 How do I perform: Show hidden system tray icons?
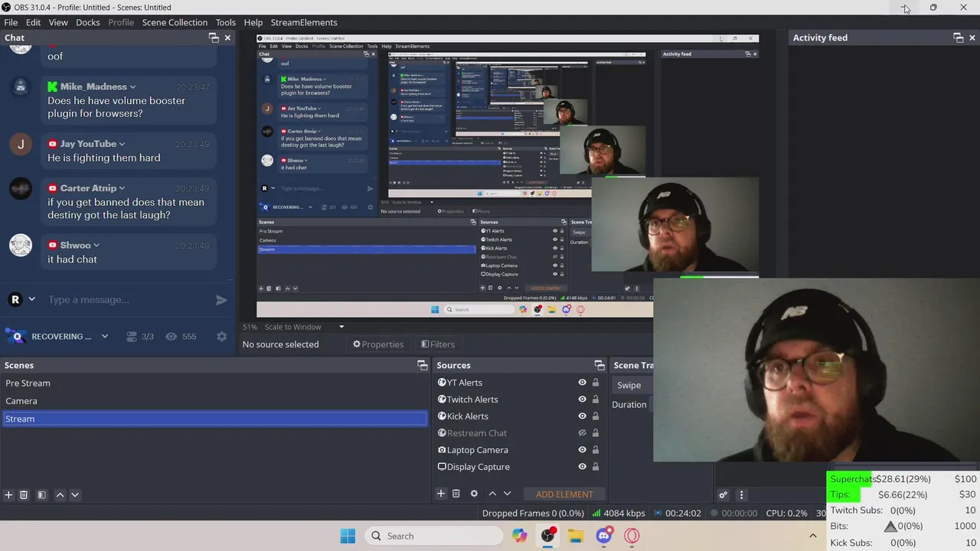pos(813,536)
